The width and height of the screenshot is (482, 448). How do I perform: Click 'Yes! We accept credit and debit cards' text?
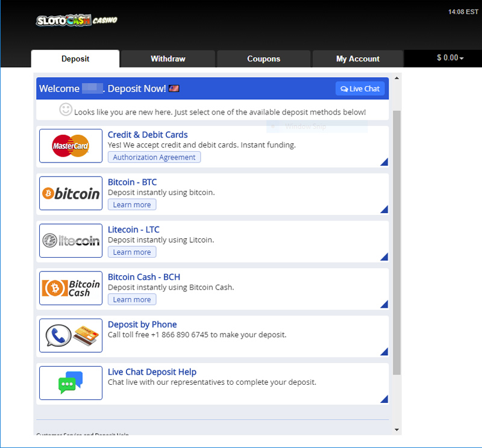[202, 145]
